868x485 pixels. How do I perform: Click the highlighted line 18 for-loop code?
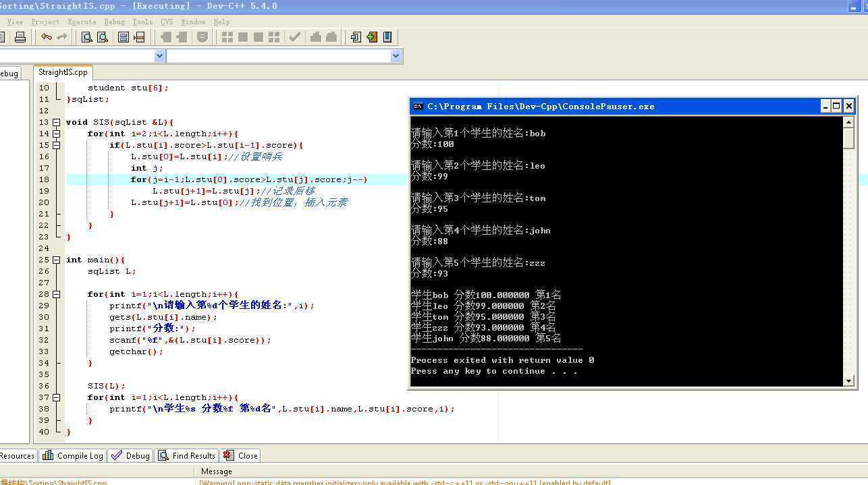(249, 179)
